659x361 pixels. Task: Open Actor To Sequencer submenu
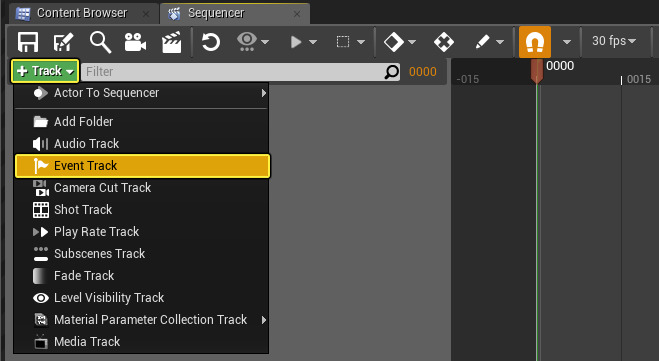(142, 93)
